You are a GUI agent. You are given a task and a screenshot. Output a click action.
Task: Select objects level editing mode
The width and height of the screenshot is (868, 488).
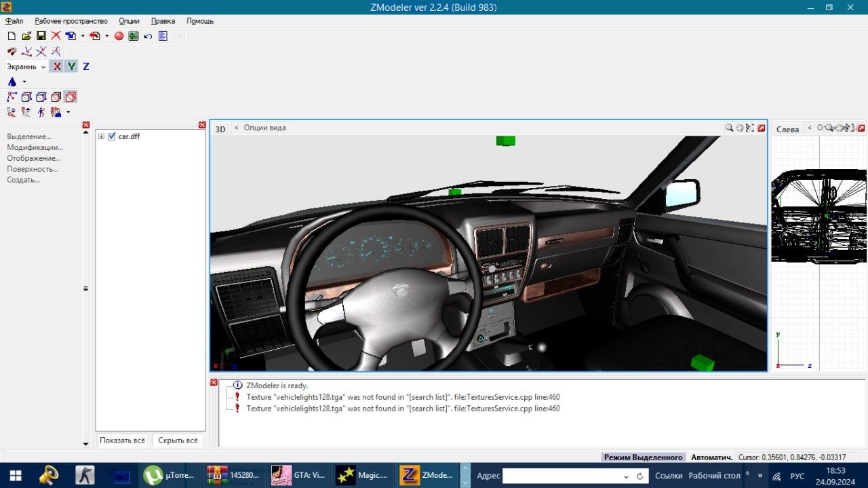pos(56,97)
